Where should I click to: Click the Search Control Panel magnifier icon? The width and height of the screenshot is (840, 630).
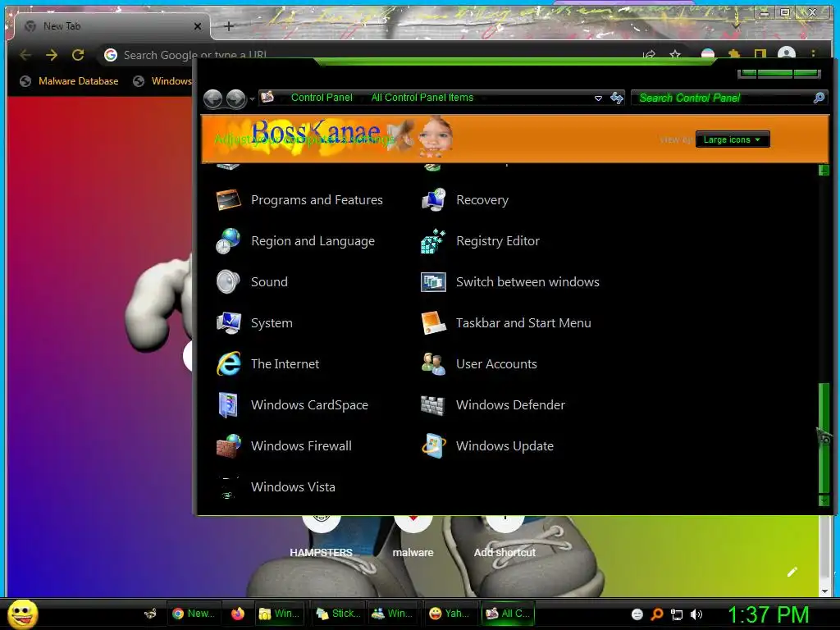coord(819,98)
